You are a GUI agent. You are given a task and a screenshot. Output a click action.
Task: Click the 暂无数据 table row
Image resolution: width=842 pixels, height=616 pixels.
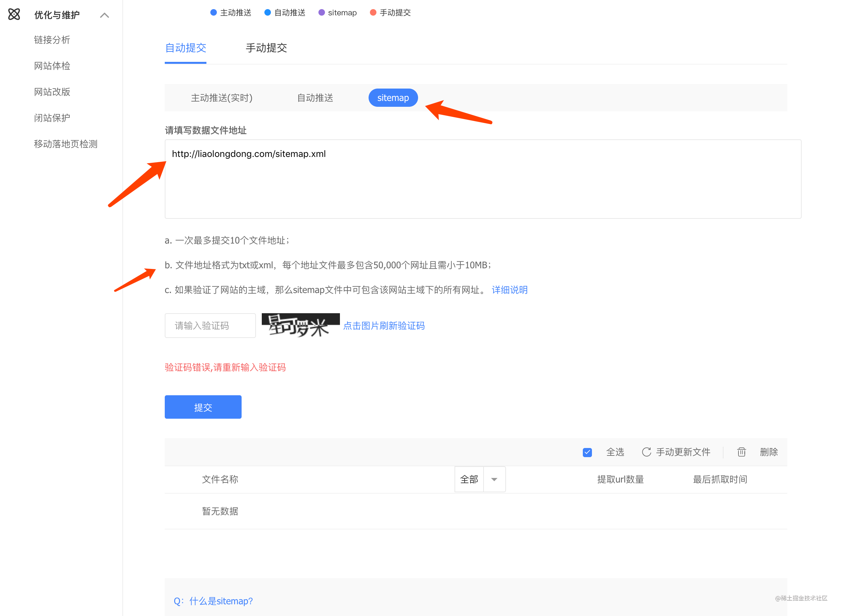coord(476,511)
